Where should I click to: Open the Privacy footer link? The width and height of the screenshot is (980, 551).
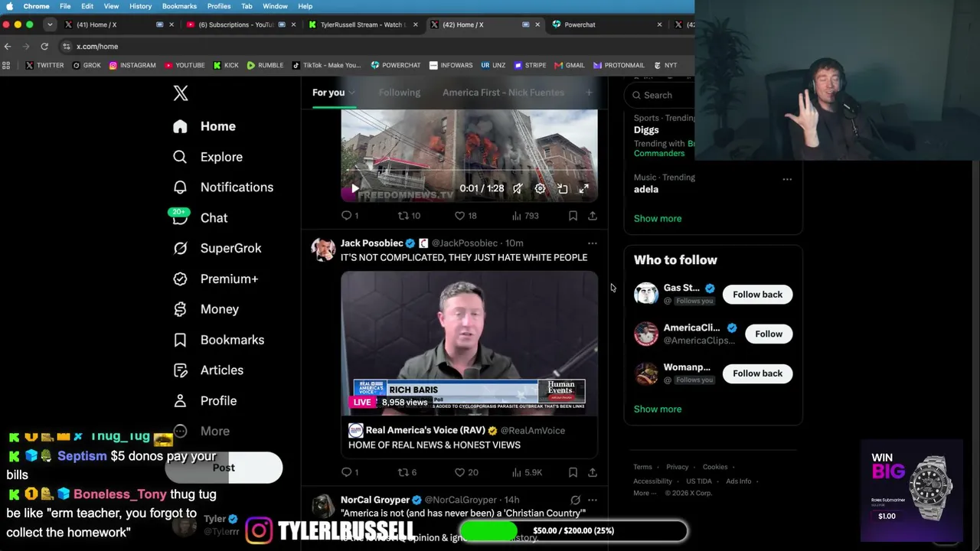pos(677,467)
